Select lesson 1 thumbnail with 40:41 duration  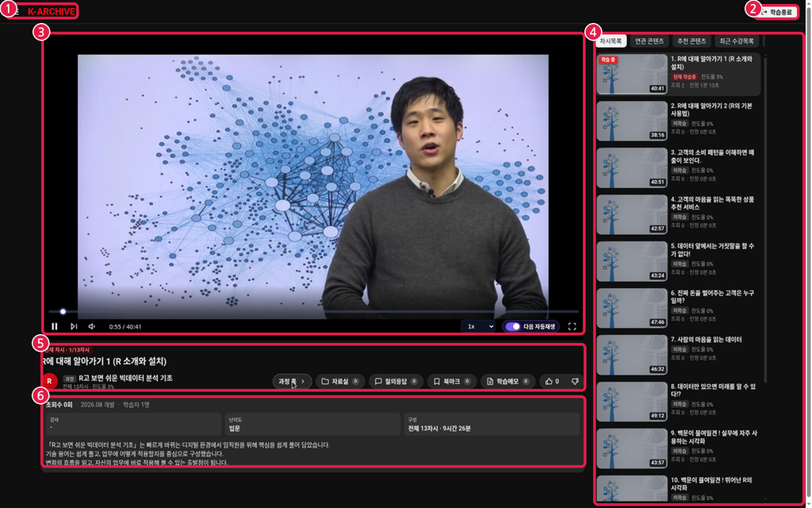click(x=632, y=74)
